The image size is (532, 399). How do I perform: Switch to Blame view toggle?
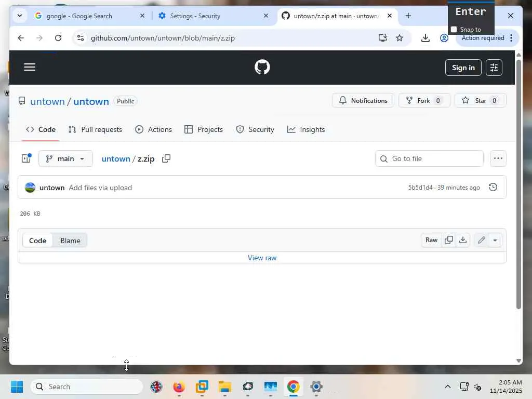pyautogui.click(x=70, y=241)
